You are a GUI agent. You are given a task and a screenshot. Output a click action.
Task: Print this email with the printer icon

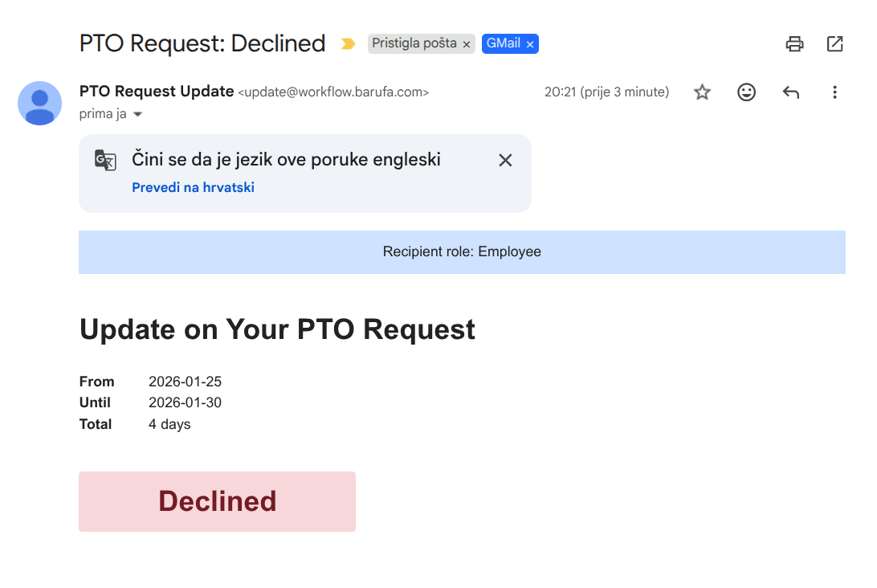click(794, 44)
